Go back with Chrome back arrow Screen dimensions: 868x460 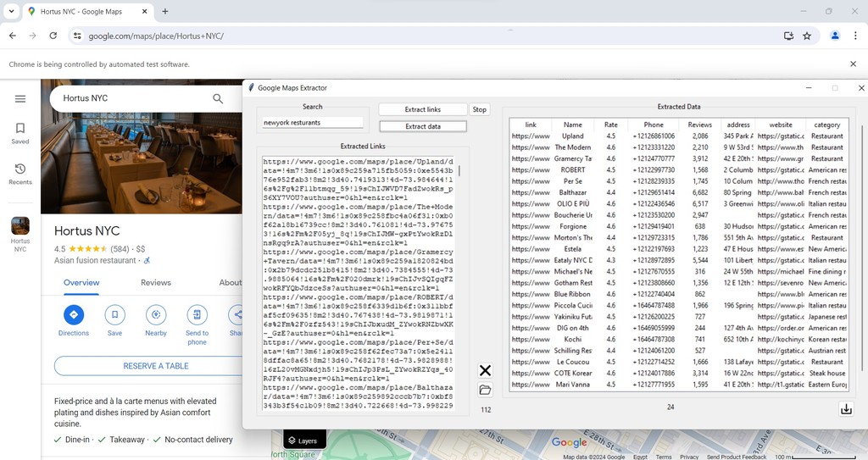coord(12,36)
